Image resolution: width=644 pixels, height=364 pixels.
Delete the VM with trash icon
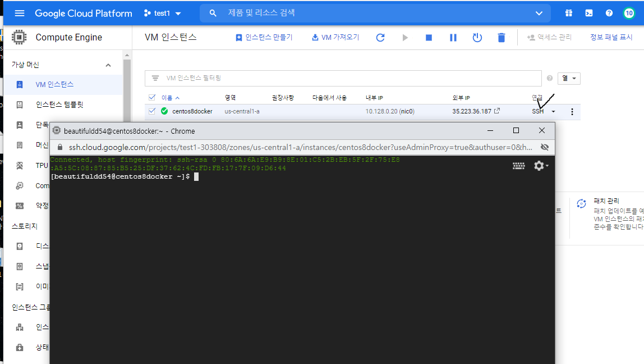(x=501, y=38)
